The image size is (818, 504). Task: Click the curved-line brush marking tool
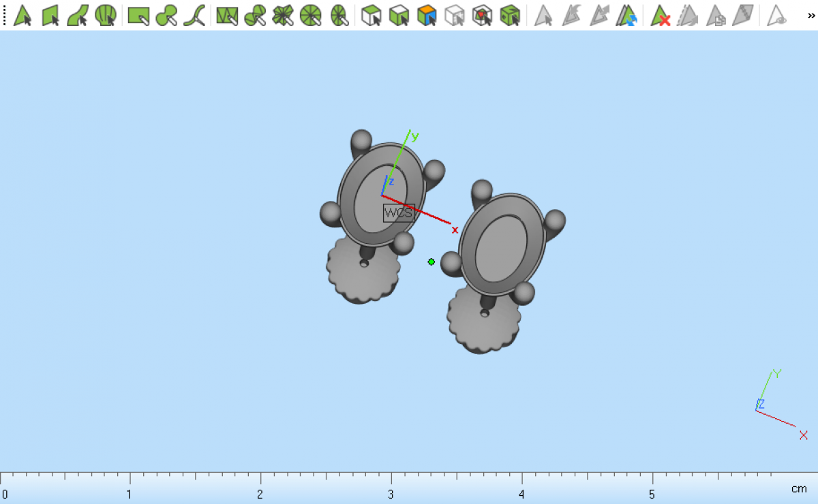[x=196, y=15]
